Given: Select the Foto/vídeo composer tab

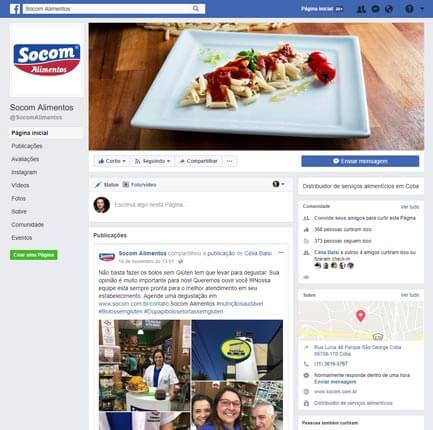Looking at the screenshot, I should [x=140, y=185].
